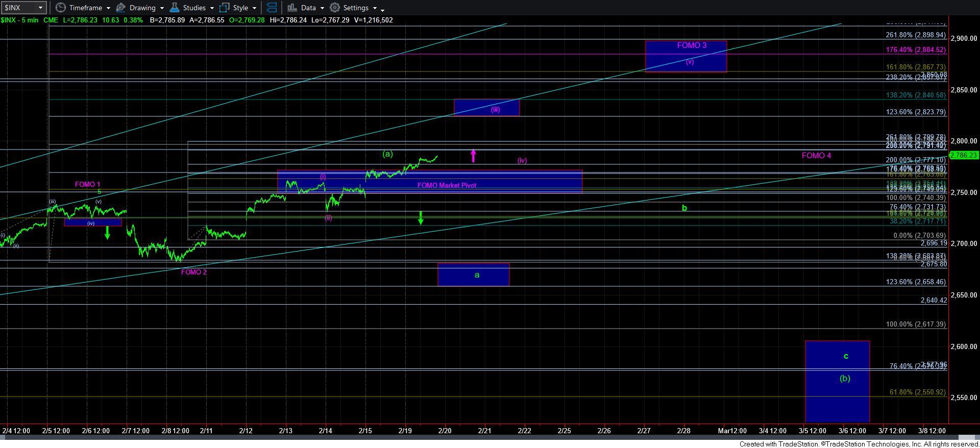
Task: Open the symbol dropdown arrow next to $INX
Action: [x=40, y=8]
